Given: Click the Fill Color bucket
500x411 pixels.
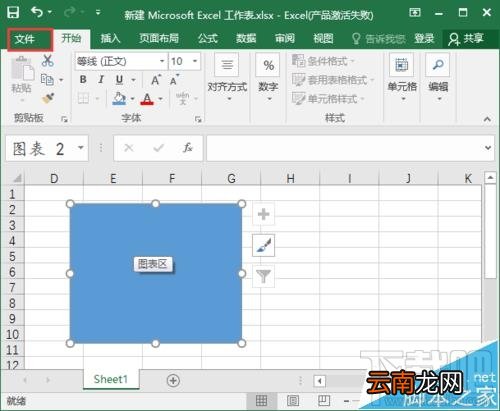Looking at the screenshot, I should pyautogui.click(x=119, y=99).
